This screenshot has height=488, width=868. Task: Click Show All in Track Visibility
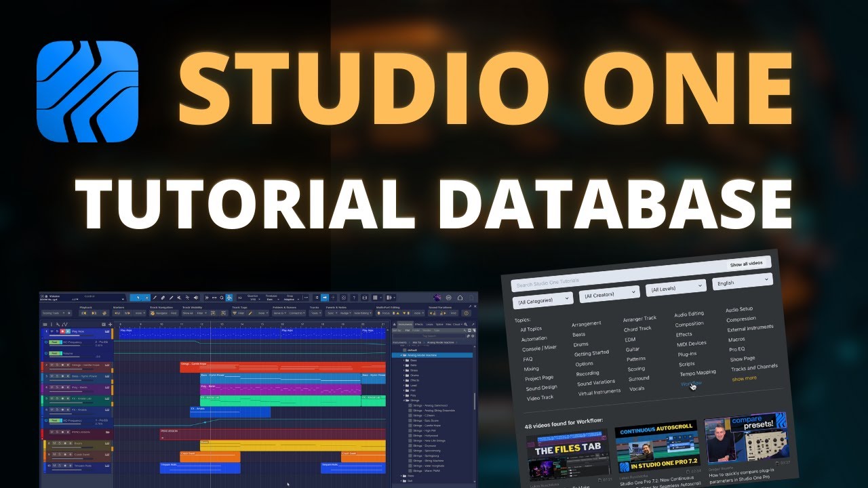tap(188, 313)
